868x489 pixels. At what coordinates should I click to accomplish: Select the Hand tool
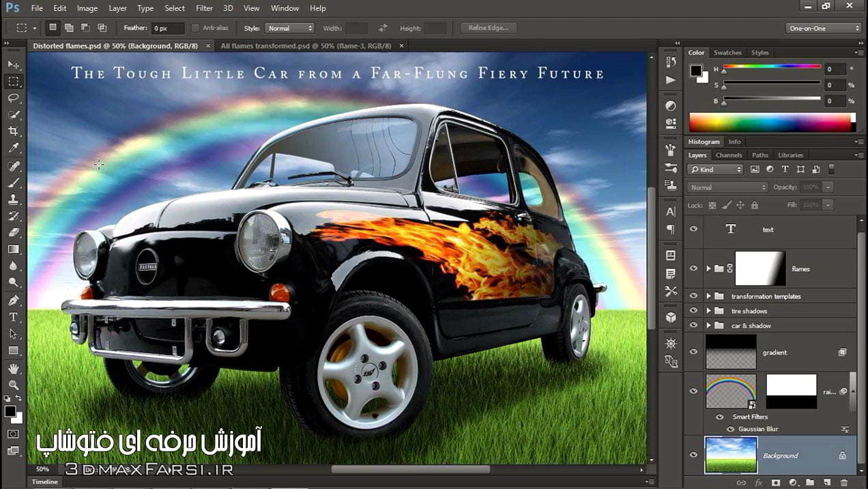coord(13,369)
